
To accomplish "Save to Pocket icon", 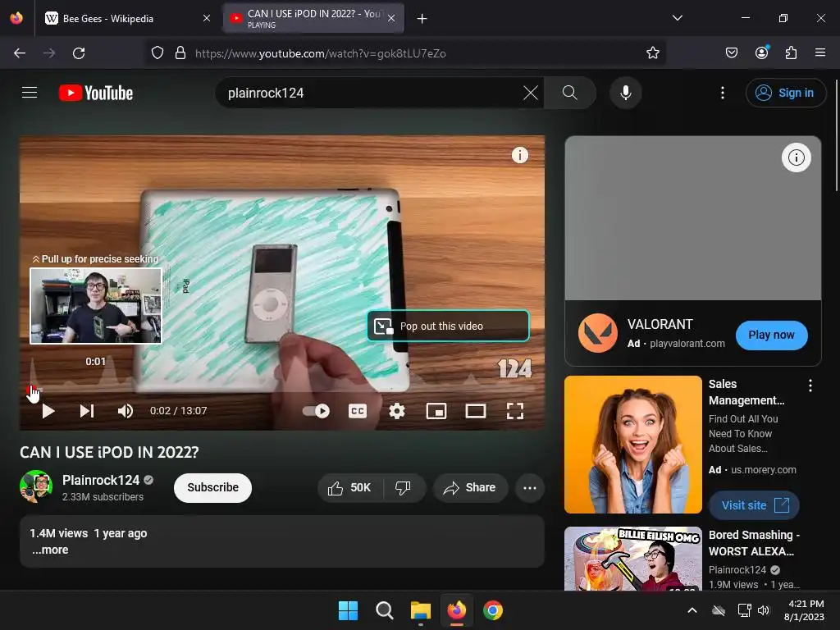I will point(731,53).
